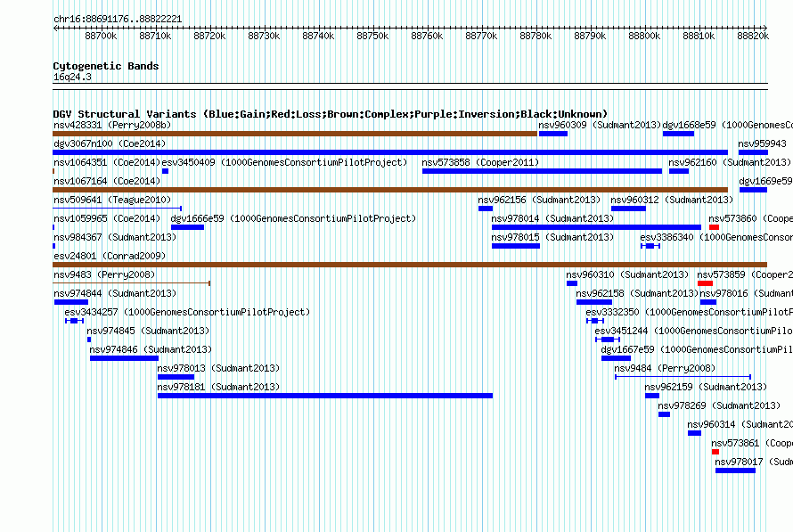Viewport: 793px width, 532px height.
Task: Open the nsv428331 (Perry2008b) label link
Action: coord(112,125)
